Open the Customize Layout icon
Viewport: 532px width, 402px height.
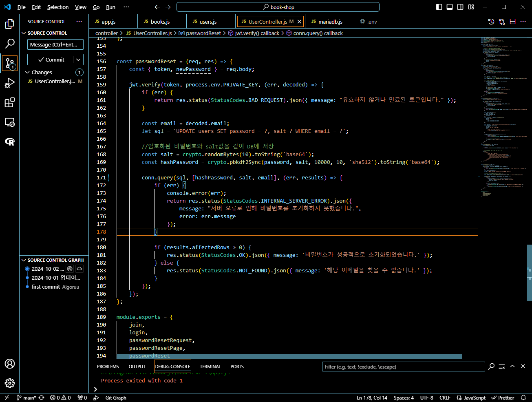471,7
